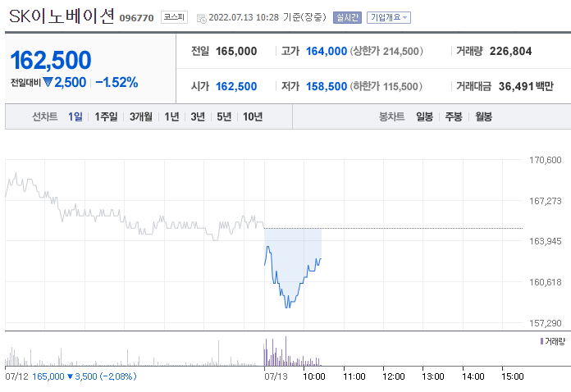Viewport: 571px width, 392px height.
Task: Click the 163,945 y-axis label
Action: click(x=545, y=241)
